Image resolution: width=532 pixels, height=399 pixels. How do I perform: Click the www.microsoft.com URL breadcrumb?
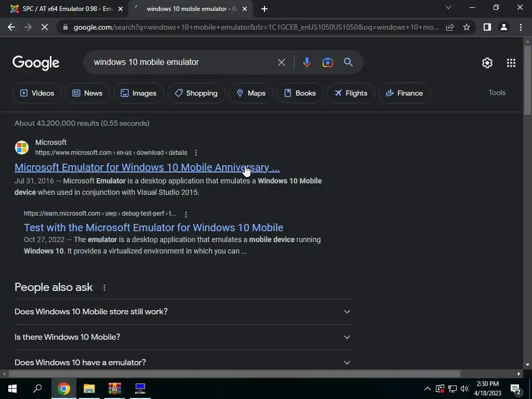[111, 153]
